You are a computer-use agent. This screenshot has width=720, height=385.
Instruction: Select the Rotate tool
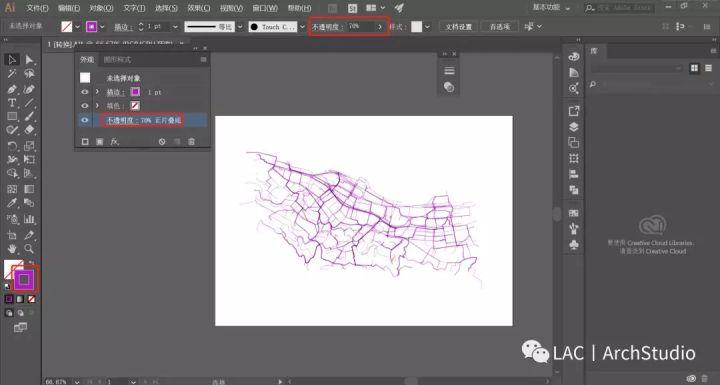pyautogui.click(x=12, y=146)
